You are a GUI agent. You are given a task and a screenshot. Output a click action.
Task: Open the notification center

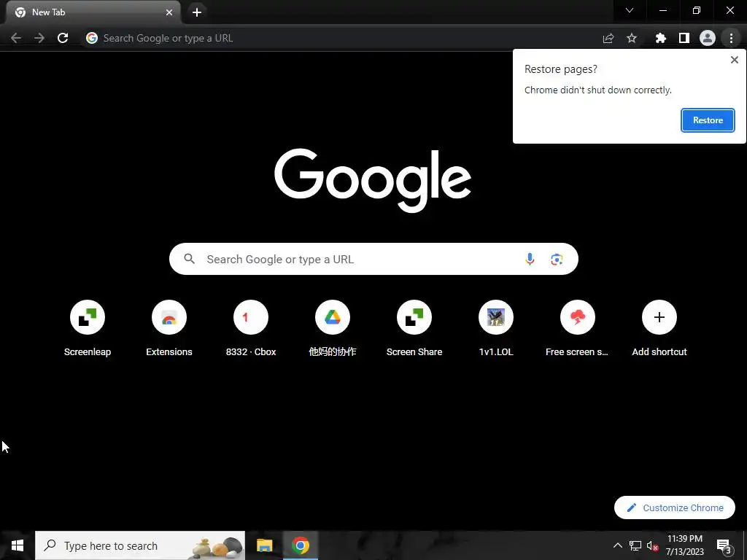[724, 545]
